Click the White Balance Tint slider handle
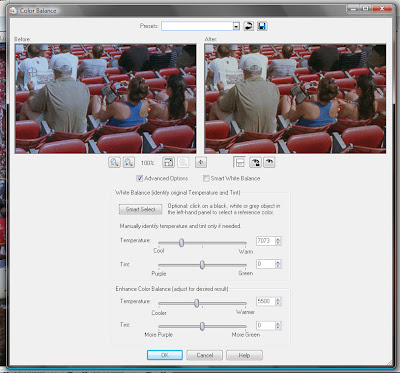400x373 pixels. pos(202,265)
